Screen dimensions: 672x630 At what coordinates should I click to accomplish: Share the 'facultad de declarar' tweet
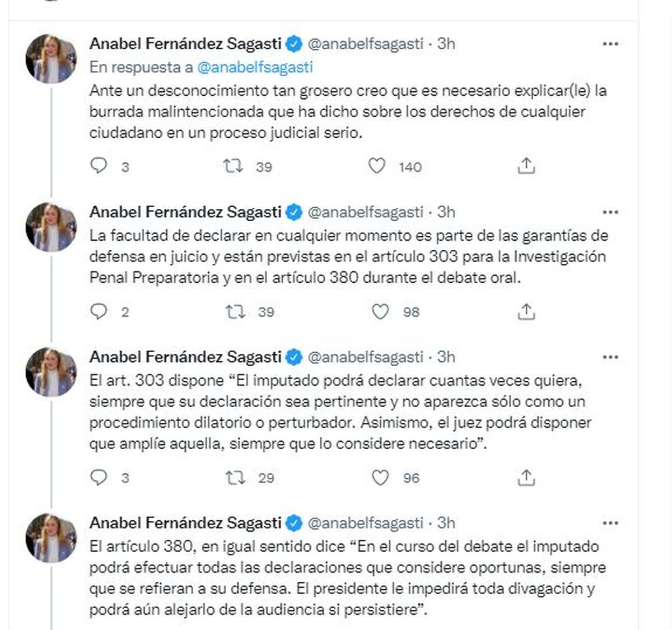pyautogui.click(x=526, y=311)
